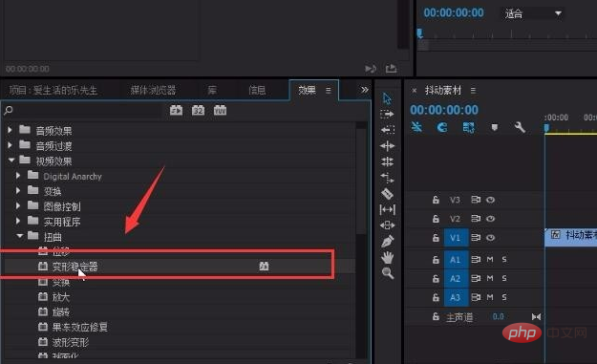This screenshot has width=597, height=364.
Task: Collapse the 扭曲 folder
Action: (x=19, y=236)
